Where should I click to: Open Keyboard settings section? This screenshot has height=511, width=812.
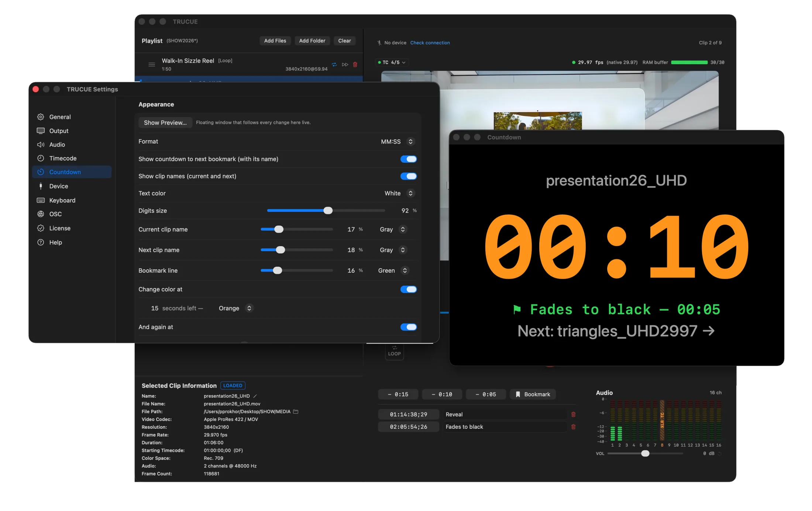[x=72, y=200]
